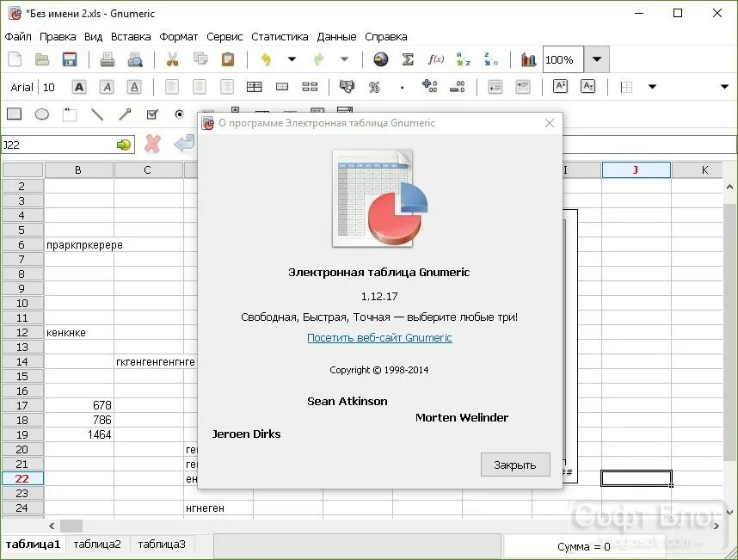Decrease decimal places icon
This screenshot has height=560, width=738.
[457, 87]
